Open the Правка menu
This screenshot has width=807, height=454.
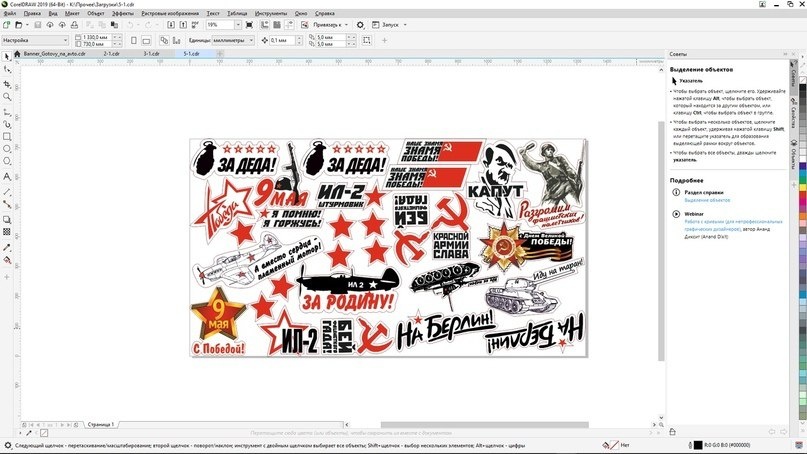(x=32, y=13)
